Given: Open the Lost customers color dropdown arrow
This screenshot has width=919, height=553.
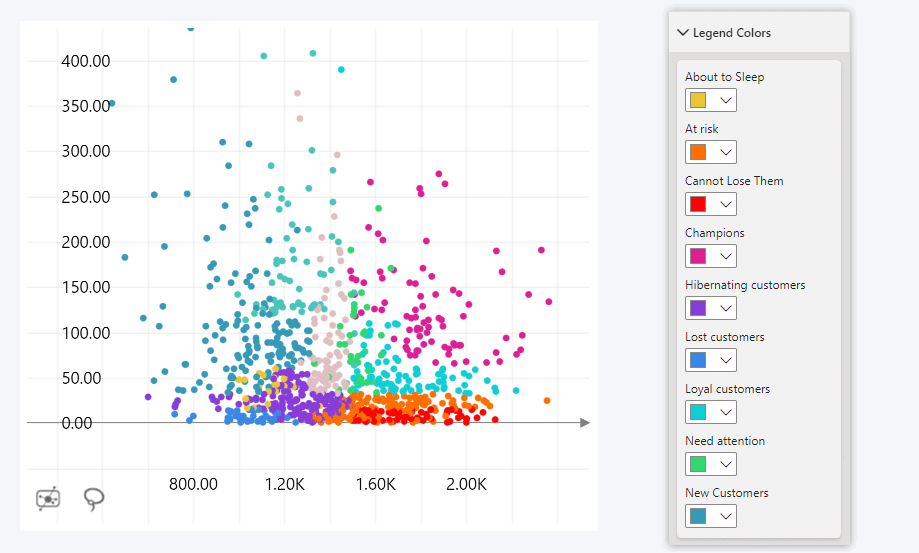Looking at the screenshot, I should tap(726, 360).
